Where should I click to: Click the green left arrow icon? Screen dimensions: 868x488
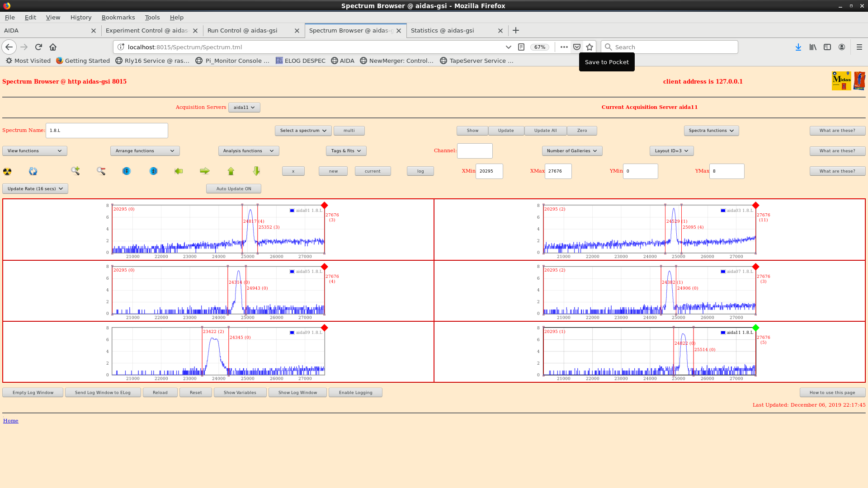click(x=179, y=171)
